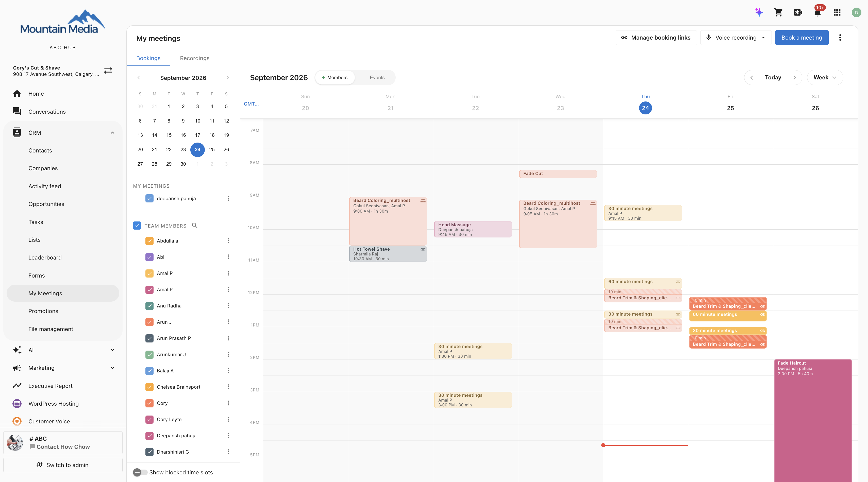Image resolution: width=868 pixels, height=482 pixels.
Task: Click the switch location arrows icon
Action: click(x=108, y=70)
